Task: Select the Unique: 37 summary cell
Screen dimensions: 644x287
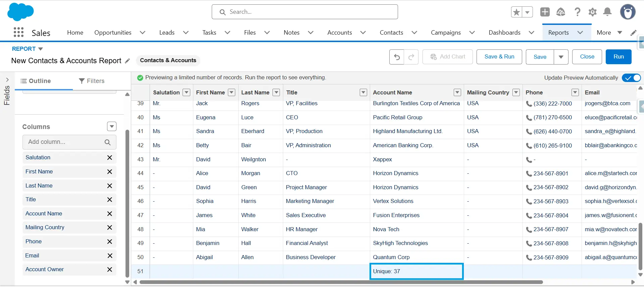Action: (416, 272)
